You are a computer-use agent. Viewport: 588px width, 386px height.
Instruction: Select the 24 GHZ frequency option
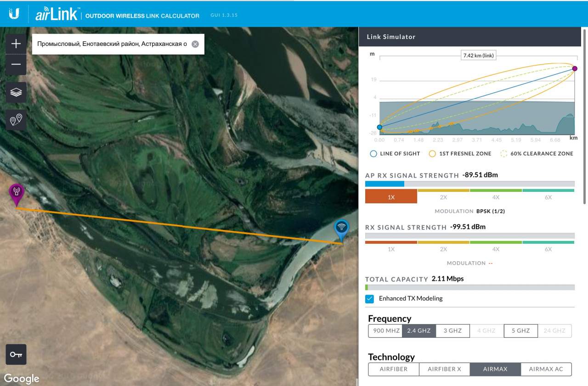554,331
